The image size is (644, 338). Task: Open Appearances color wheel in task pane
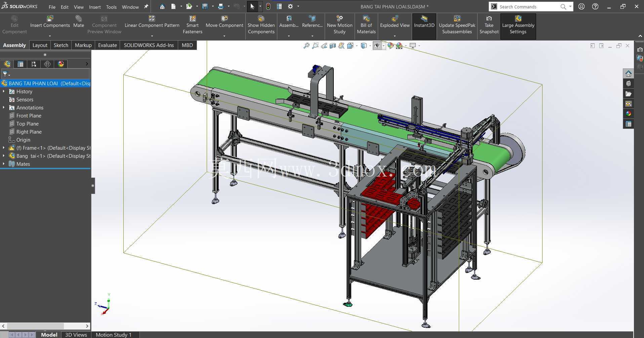tap(629, 114)
